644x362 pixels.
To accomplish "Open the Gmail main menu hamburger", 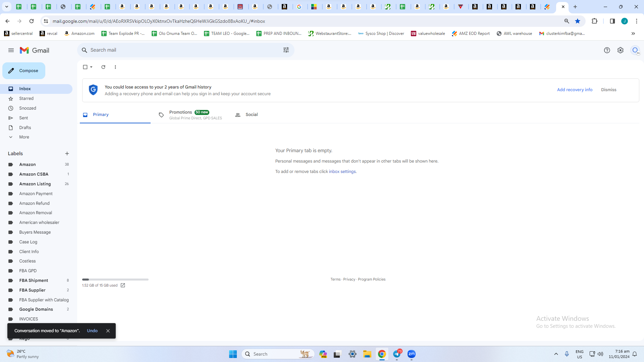I will tap(11, 50).
